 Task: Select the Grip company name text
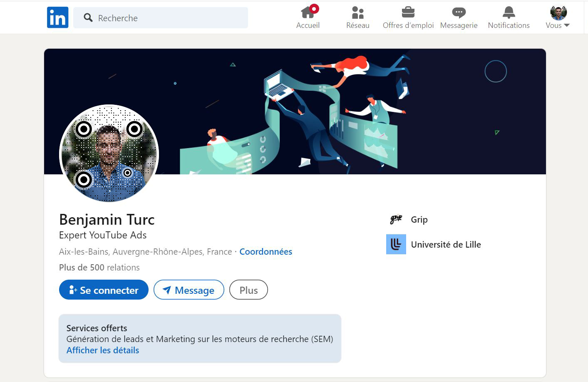coord(419,220)
